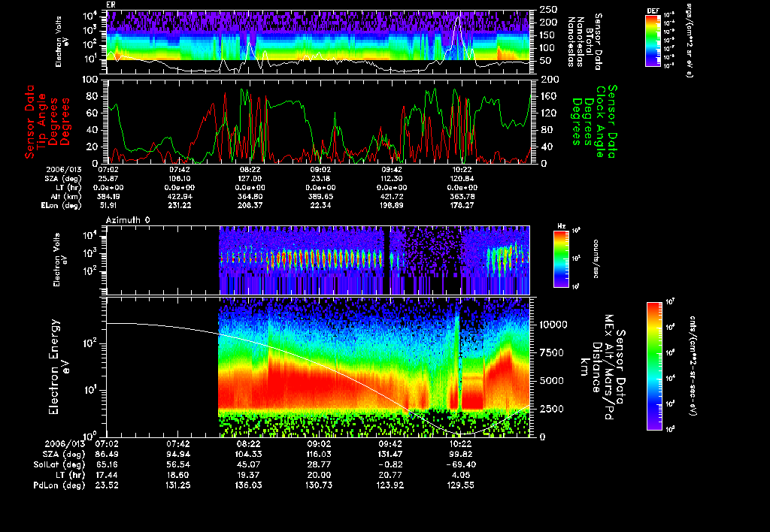Screen dimensions: 770x532
Task: Click the Hz counts/sec color scale bar
Action: 561,258
